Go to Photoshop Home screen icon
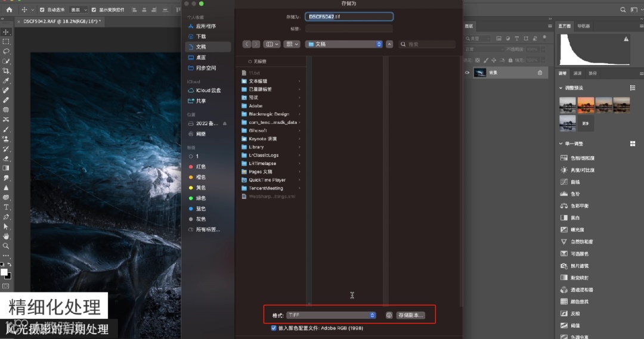 [x=9, y=10]
